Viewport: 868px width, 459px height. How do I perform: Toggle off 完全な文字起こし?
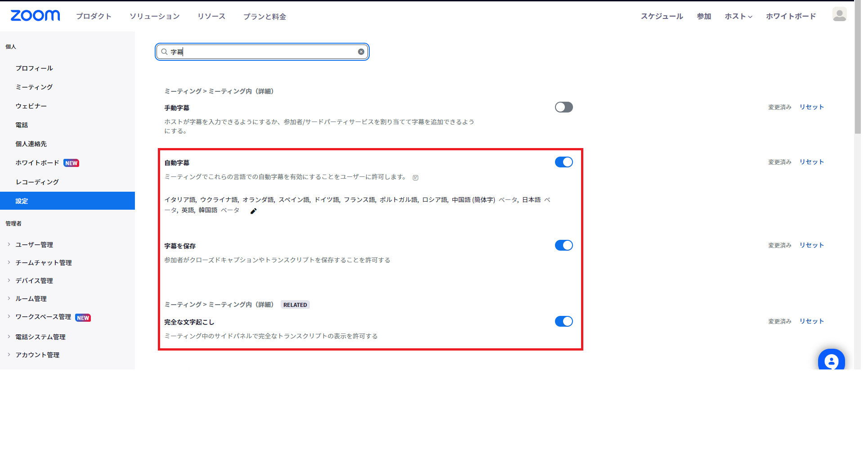pyautogui.click(x=564, y=321)
